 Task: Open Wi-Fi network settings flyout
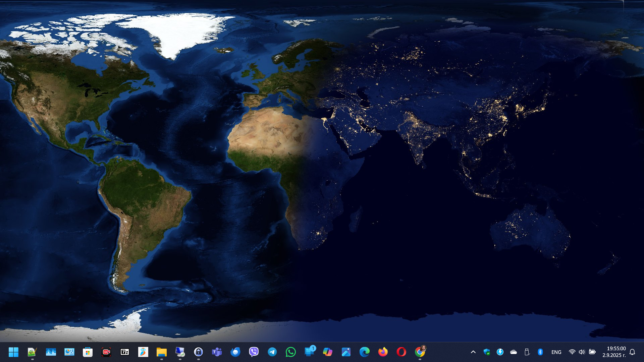coord(572,352)
